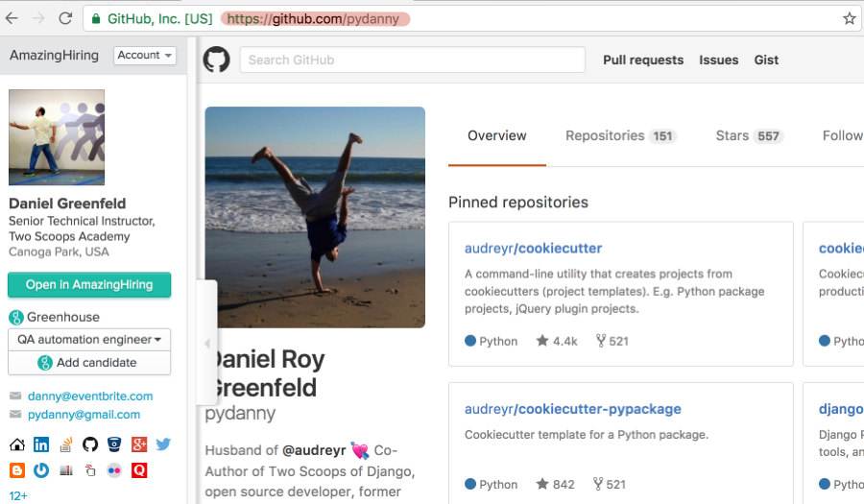The width and height of the screenshot is (864, 504).
Task: Click Add candidate to Greenhouse button
Action: (x=89, y=363)
